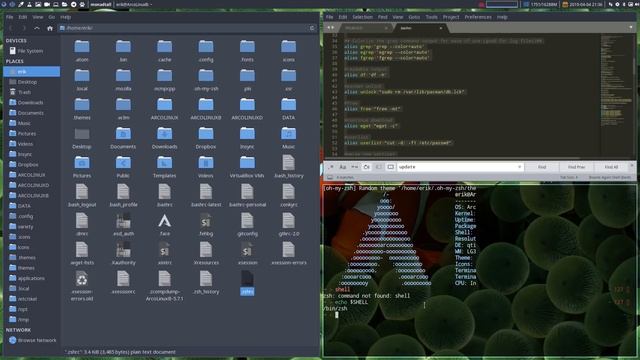Open file manager View menu
The image size is (640, 360).
(x=38, y=17)
